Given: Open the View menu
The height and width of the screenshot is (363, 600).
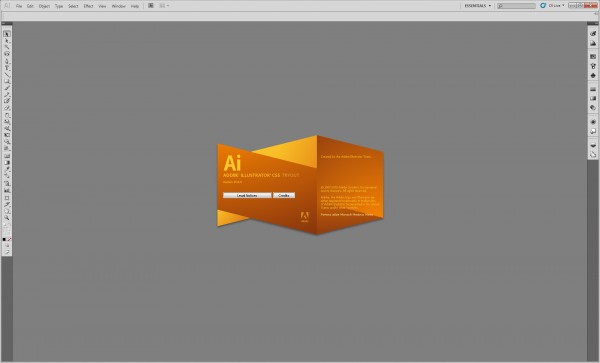Looking at the screenshot, I should pos(102,6).
